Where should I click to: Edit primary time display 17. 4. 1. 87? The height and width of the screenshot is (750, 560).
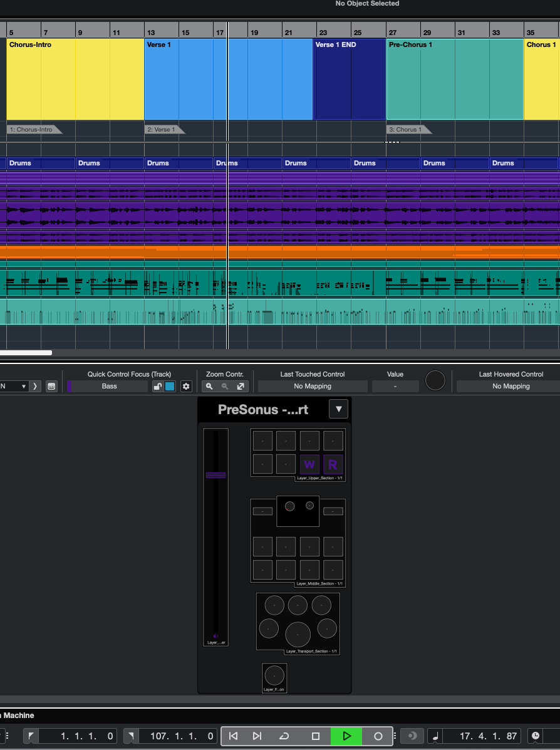pyautogui.click(x=482, y=736)
